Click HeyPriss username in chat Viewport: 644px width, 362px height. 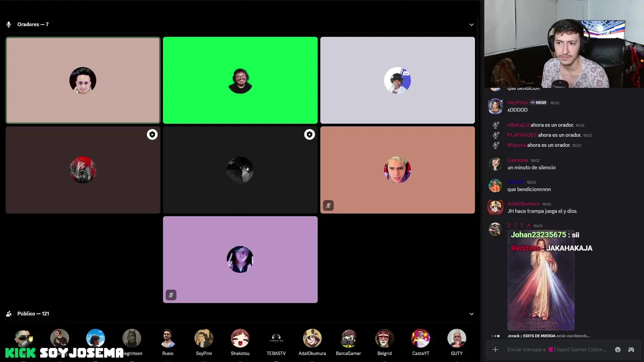coord(518,103)
